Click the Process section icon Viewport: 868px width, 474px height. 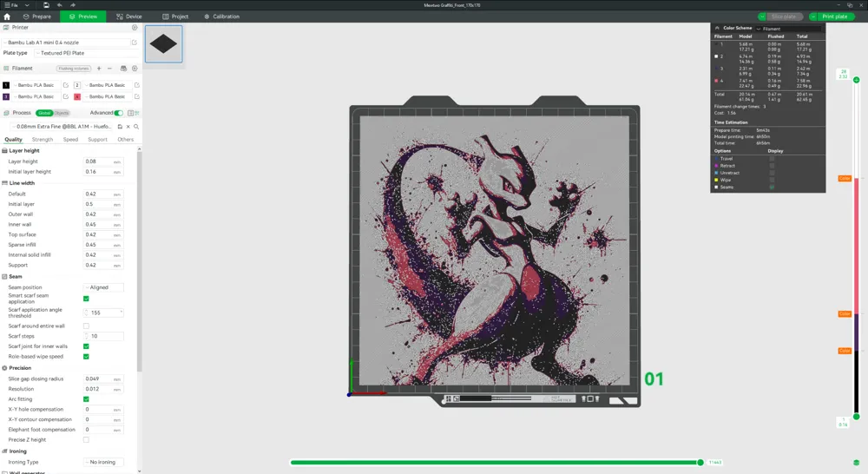point(6,113)
